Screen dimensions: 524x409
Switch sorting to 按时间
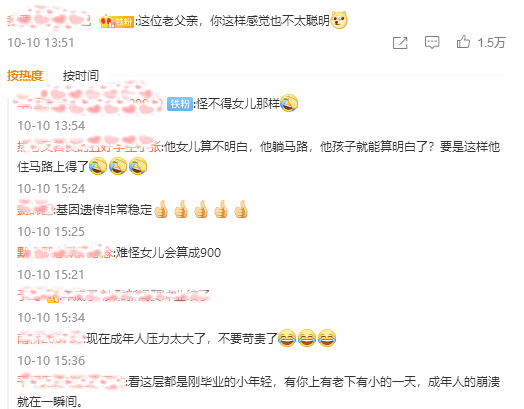pyautogui.click(x=81, y=76)
